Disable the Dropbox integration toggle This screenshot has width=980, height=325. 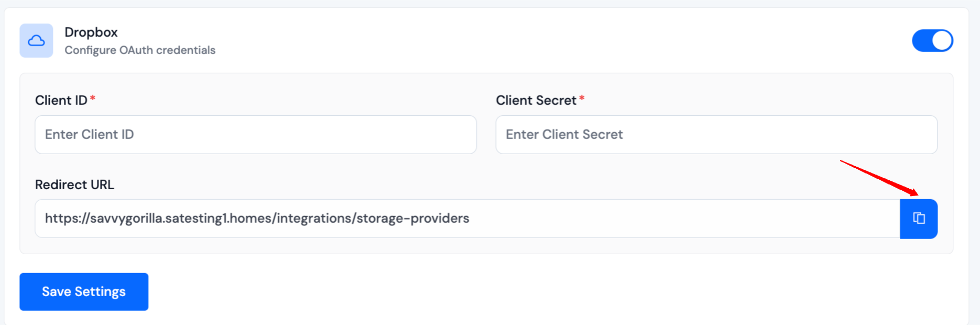pyautogui.click(x=932, y=40)
